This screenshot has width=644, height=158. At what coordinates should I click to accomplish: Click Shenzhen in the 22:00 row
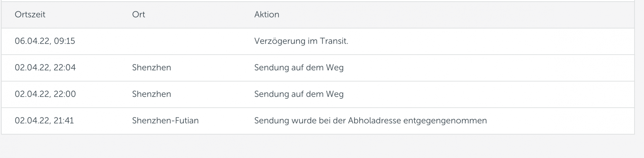click(x=151, y=94)
